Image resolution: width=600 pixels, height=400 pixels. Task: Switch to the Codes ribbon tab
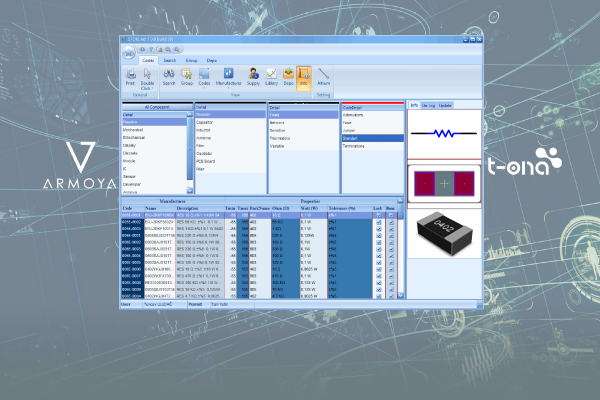click(148, 60)
